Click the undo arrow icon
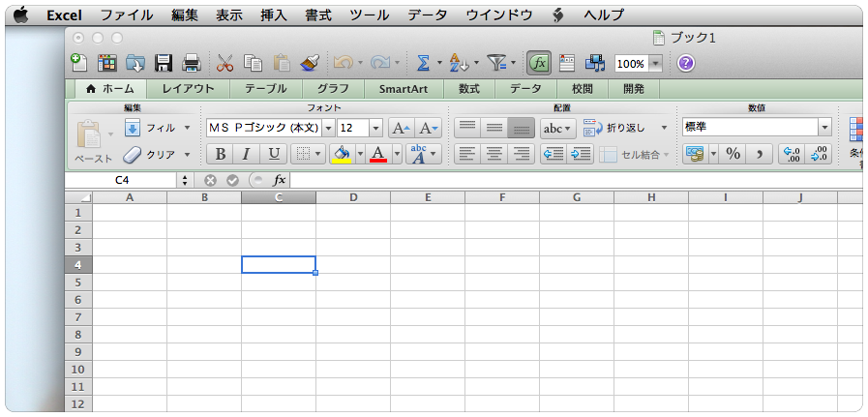 pyautogui.click(x=344, y=63)
